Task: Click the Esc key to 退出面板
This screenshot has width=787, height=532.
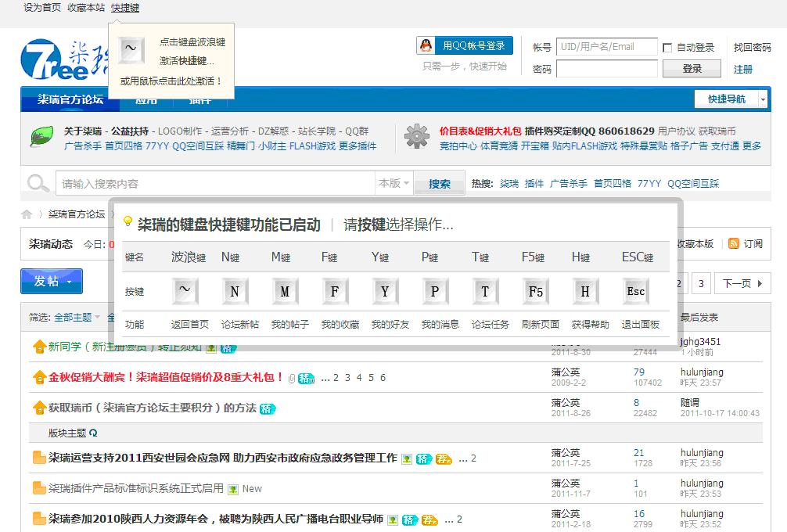Action: [x=635, y=291]
